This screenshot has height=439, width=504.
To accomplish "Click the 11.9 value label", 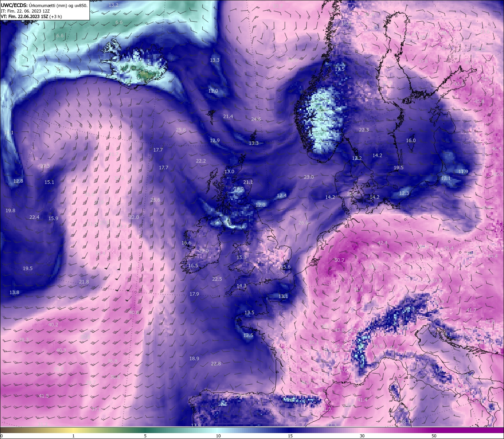I will point(463,172).
